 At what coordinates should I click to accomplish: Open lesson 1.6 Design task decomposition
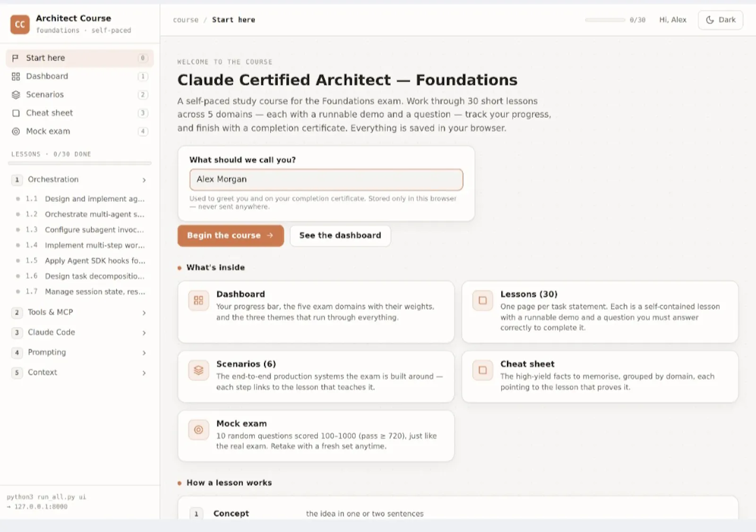pos(80,276)
